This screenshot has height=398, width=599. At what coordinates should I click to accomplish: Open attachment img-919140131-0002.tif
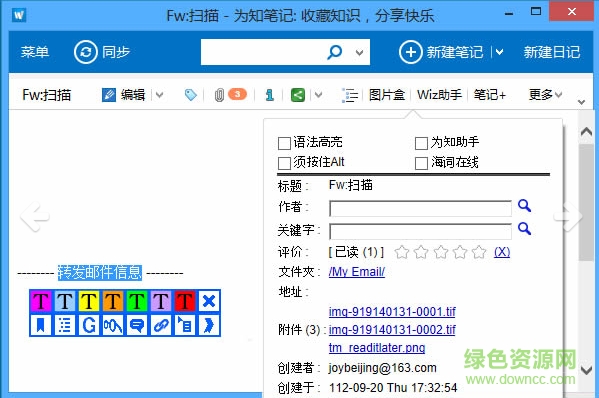click(x=392, y=330)
